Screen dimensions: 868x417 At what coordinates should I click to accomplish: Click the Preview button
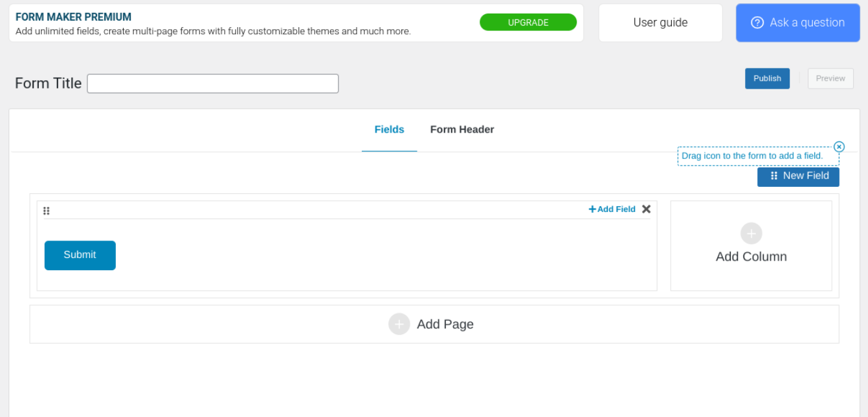[x=830, y=78]
